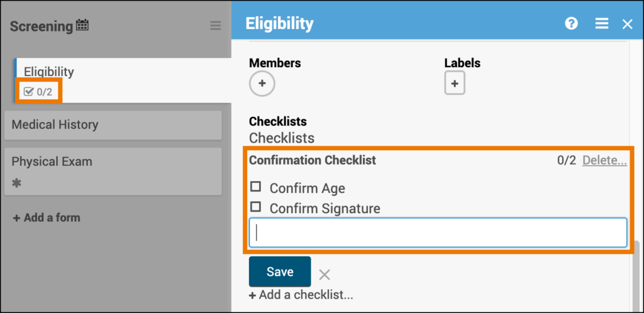Screen dimensions: 644x313
Task: Close the Eligibility panel
Action: pyautogui.click(x=627, y=24)
